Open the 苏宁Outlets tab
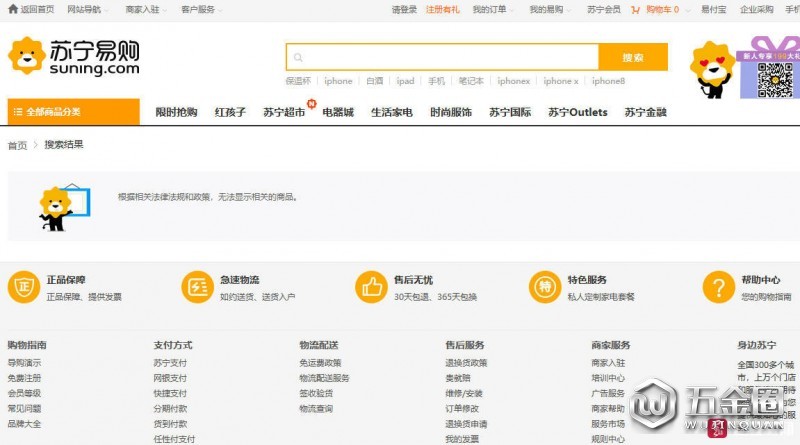Viewport: 800px width, 445px height. pos(578,112)
